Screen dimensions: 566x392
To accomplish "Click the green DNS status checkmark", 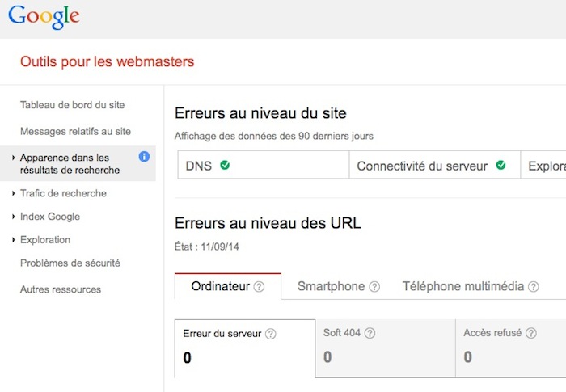I will click(x=225, y=166).
